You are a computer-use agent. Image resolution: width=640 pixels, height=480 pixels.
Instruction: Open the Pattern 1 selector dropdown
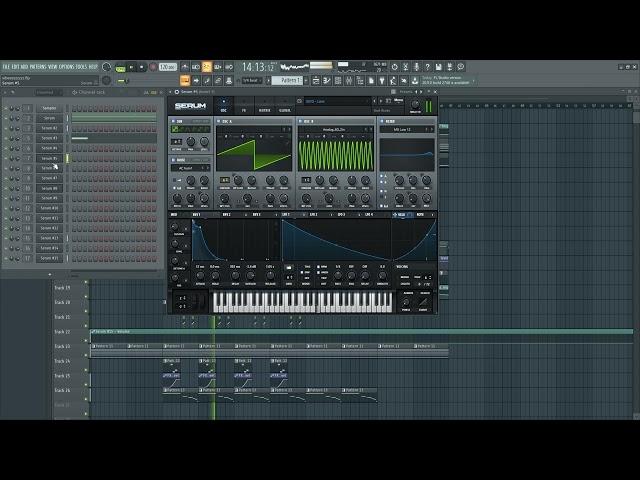[x=288, y=80]
